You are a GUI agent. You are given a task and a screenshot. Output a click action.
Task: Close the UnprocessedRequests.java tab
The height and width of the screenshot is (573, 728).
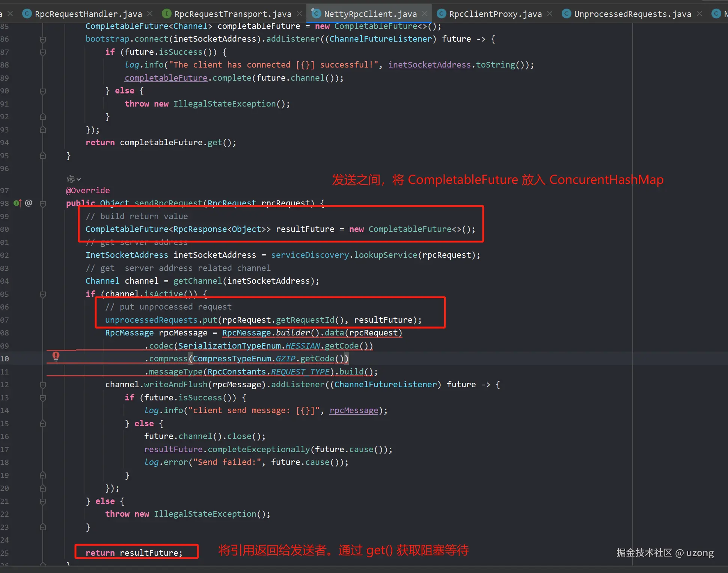699,14
